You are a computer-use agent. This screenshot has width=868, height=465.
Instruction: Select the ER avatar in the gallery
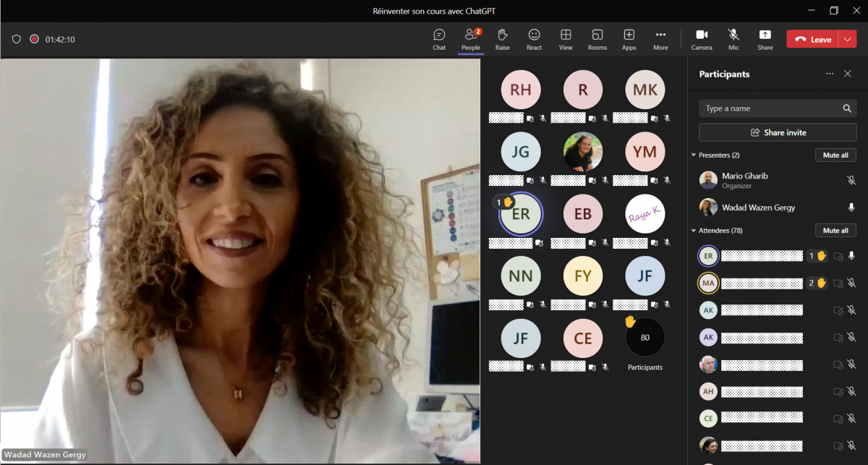click(x=521, y=214)
